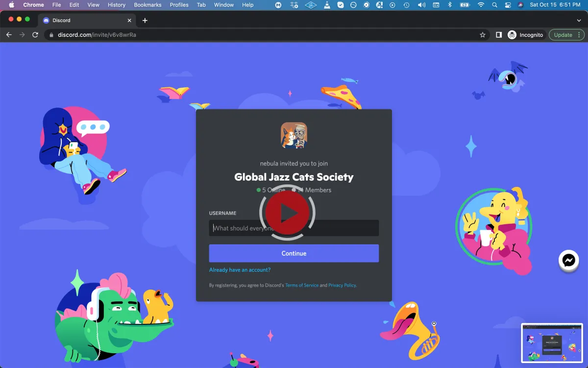Open the Window menu
588x368 pixels.
(224, 5)
